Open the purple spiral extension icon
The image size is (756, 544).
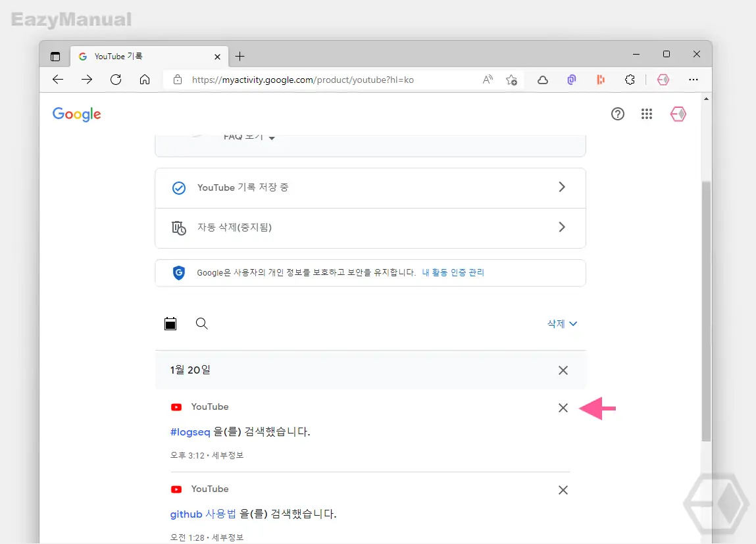(x=572, y=80)
